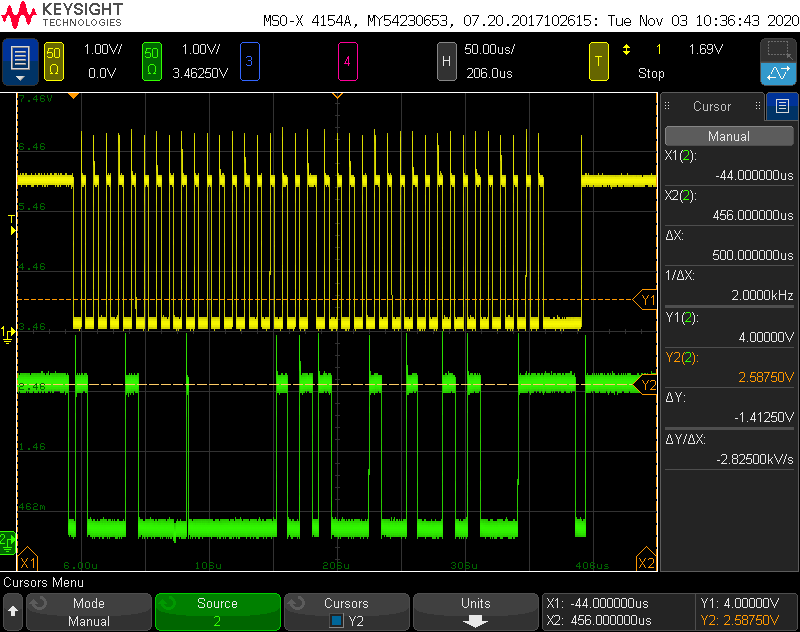
Task: Switch to the Cursor tab
Action: [x=712, y=107]
